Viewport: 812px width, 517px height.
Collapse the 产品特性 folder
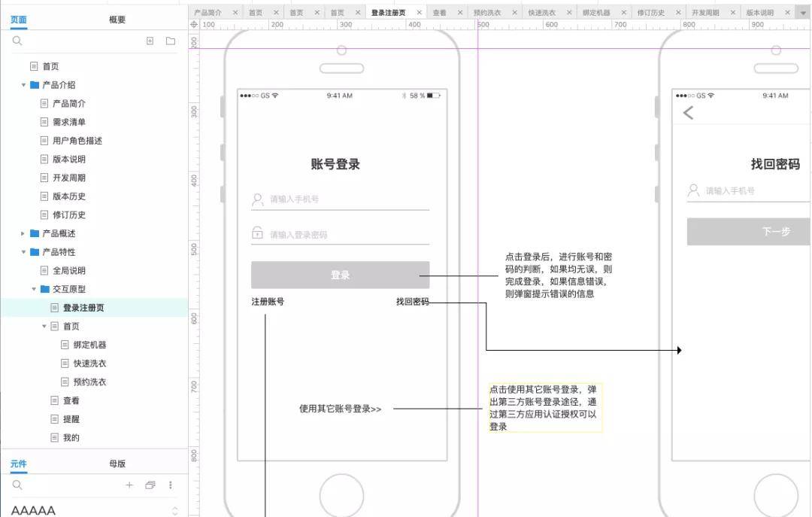[23, 252]
